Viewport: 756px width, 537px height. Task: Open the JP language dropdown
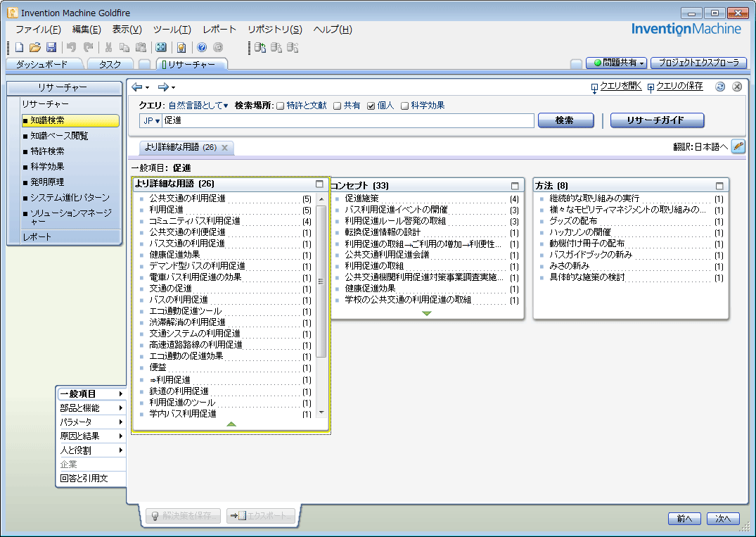pyautogui.click(x=151, y=120)
